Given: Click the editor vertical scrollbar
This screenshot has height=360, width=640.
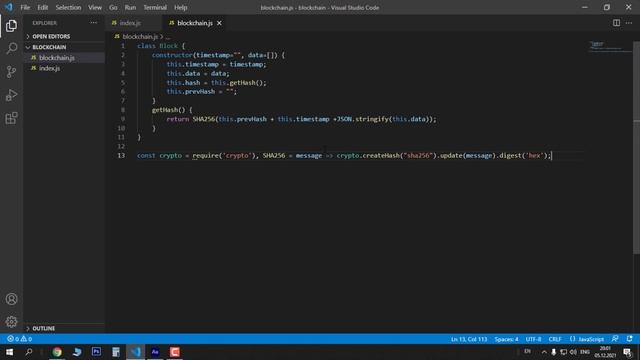Looking at the screenshot, I should tap(636, 147).
